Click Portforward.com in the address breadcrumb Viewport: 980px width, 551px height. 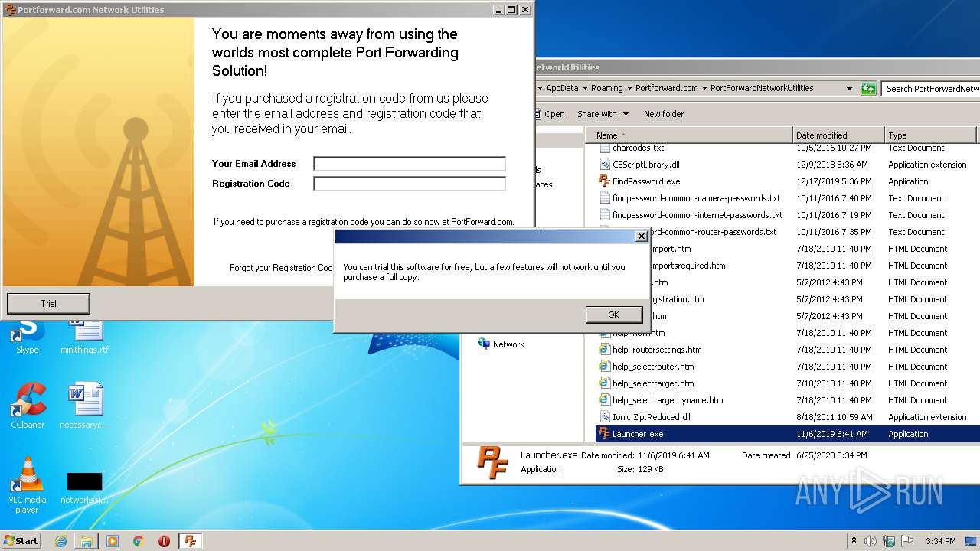pos(666,89)
